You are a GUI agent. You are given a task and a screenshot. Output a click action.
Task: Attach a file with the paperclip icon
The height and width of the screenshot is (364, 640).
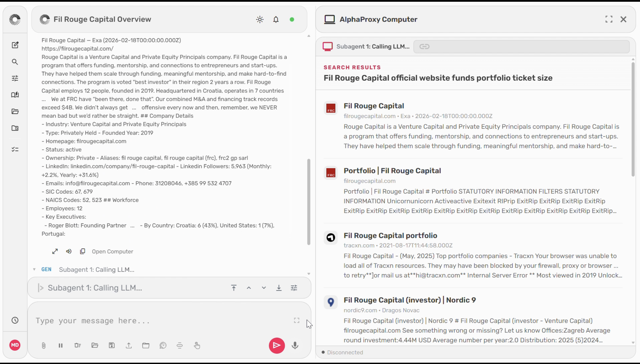pyautogui.click(x=44, y=345)
